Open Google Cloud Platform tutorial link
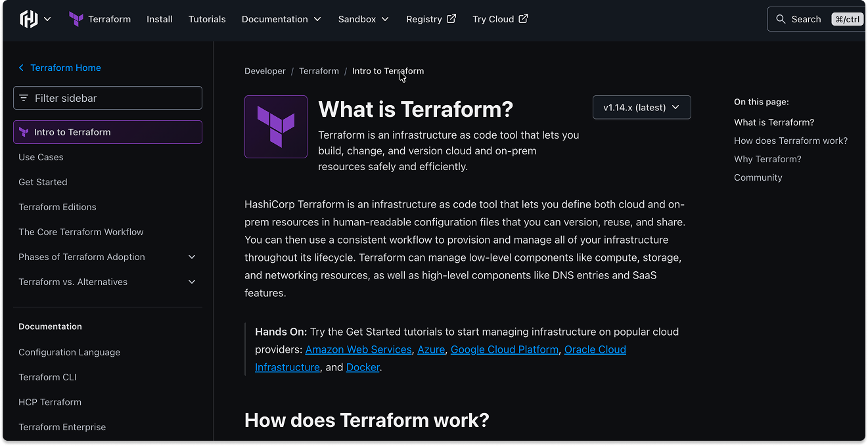Viewport: 868px width, 446px height. coord(505,349)
